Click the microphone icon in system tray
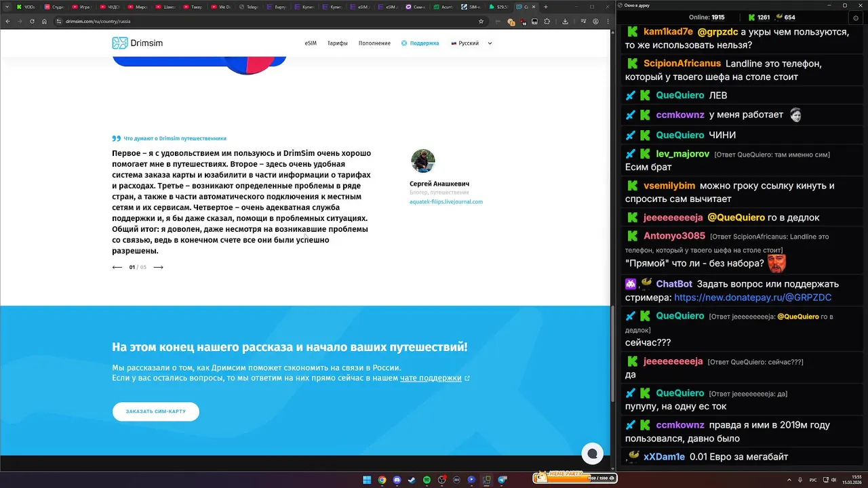Viewport: 868px width, 488px height. [800, 480]
